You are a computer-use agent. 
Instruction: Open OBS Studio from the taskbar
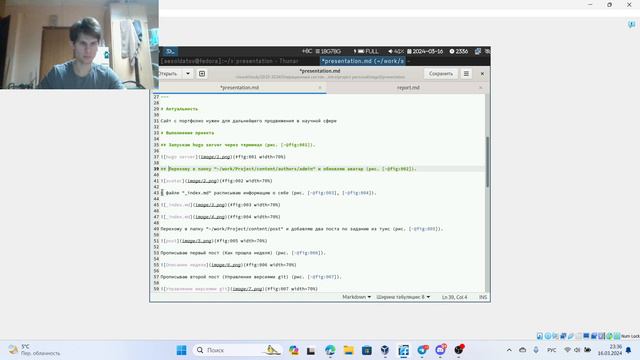tap(459, 350)
